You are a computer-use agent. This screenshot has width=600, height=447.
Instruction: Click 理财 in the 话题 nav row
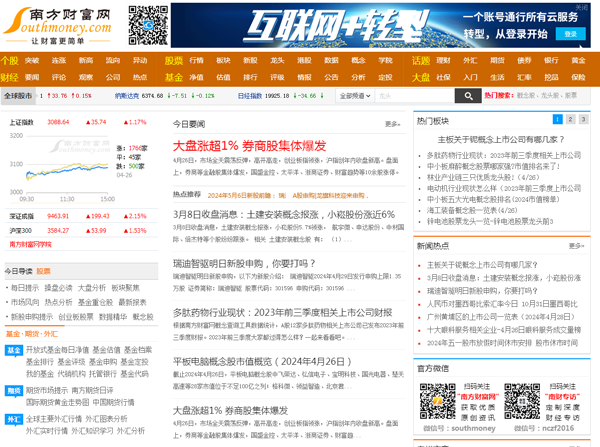pos(443,60)
